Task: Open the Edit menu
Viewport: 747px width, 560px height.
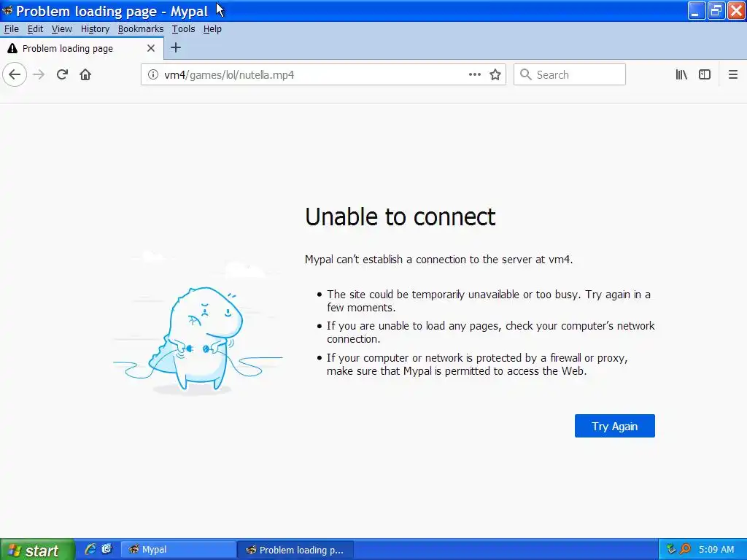Action: click(x=35, y=29)
